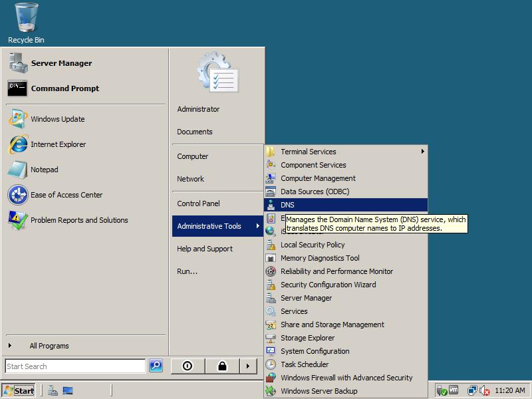Open Documents from Start menu
The width and height of the screenshot is (532, 399).
[x=195, y=132]
